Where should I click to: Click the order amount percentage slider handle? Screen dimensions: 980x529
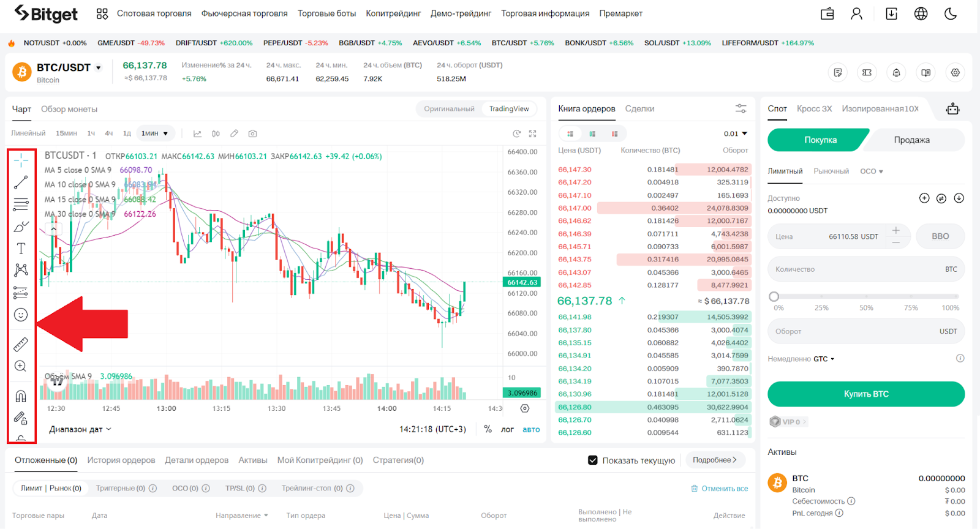(x=774, y=296)
